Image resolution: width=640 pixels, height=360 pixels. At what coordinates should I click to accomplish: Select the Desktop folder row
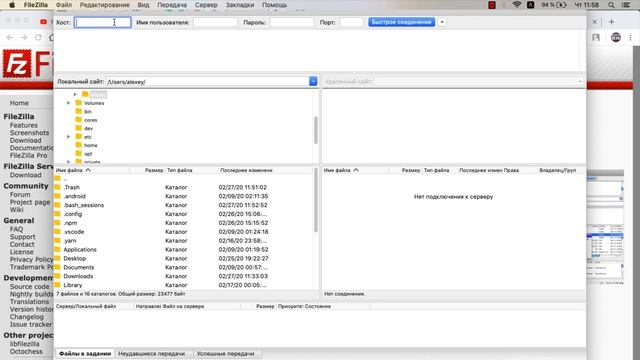tap(184, 259)
